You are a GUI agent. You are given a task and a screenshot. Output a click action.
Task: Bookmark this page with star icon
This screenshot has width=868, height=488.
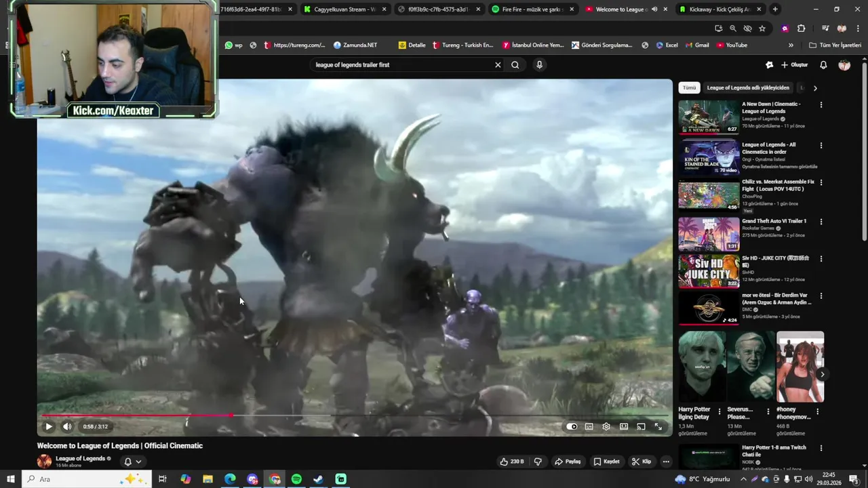tap(762, 28)
